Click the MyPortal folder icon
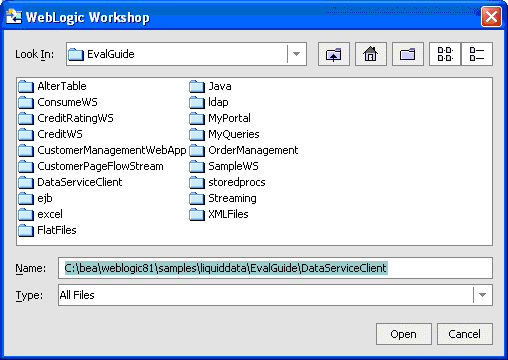This screenshot has height=360, width=508. 197,118
